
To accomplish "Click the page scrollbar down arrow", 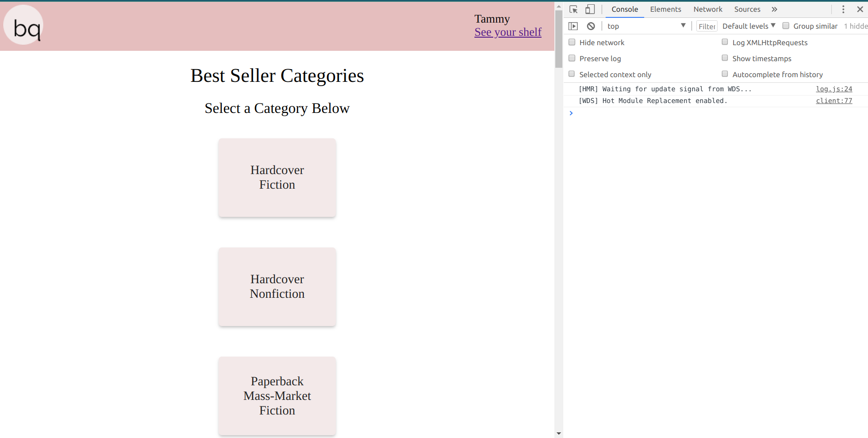I will [559, 433].
